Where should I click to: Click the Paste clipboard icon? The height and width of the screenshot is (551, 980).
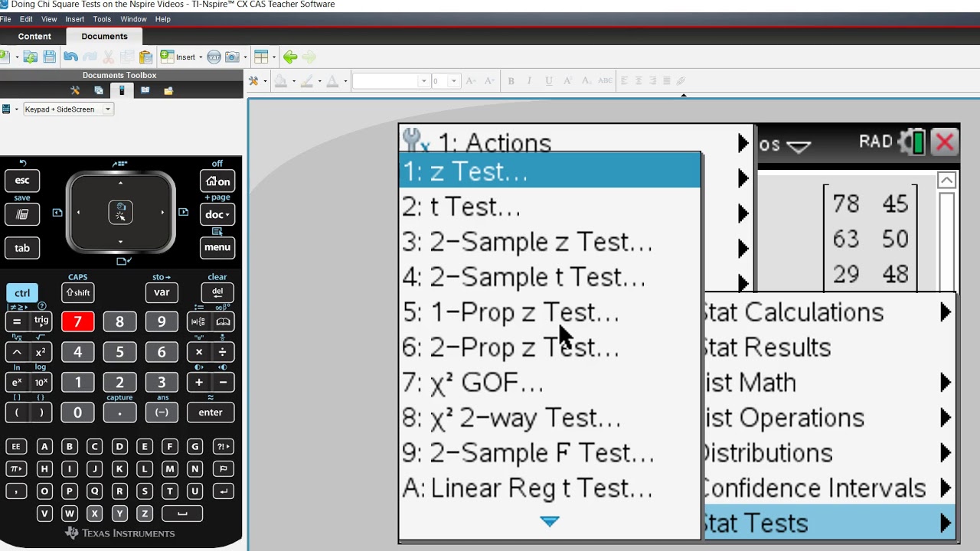point(145,57)
